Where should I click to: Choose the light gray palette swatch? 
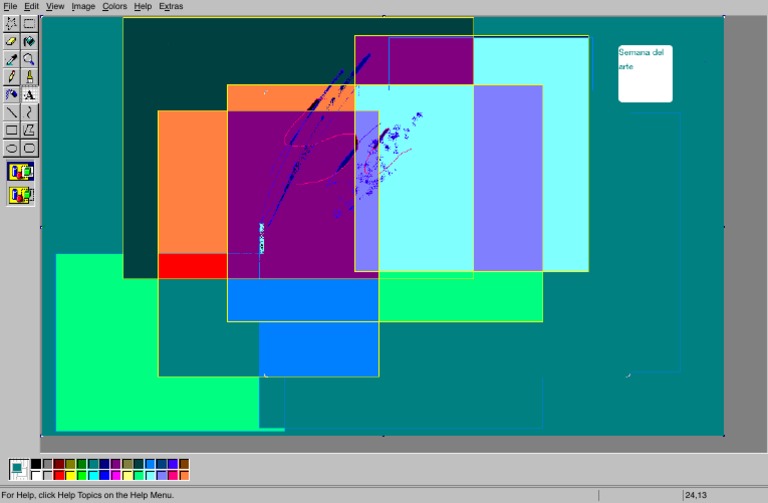[47, 475]
